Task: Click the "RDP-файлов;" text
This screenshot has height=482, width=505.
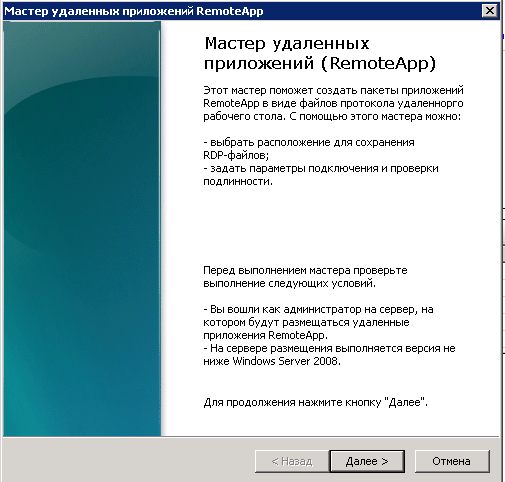Action: (x=236, y=155)
